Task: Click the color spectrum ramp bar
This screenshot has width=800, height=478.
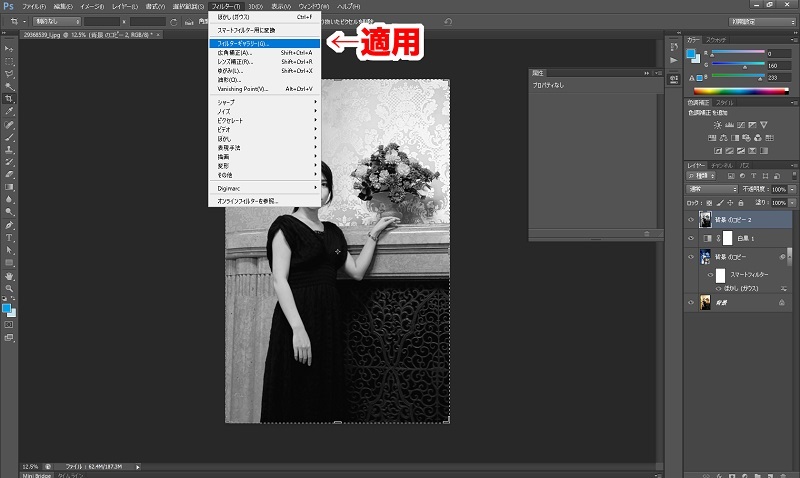Action: (x=741, y=91)
